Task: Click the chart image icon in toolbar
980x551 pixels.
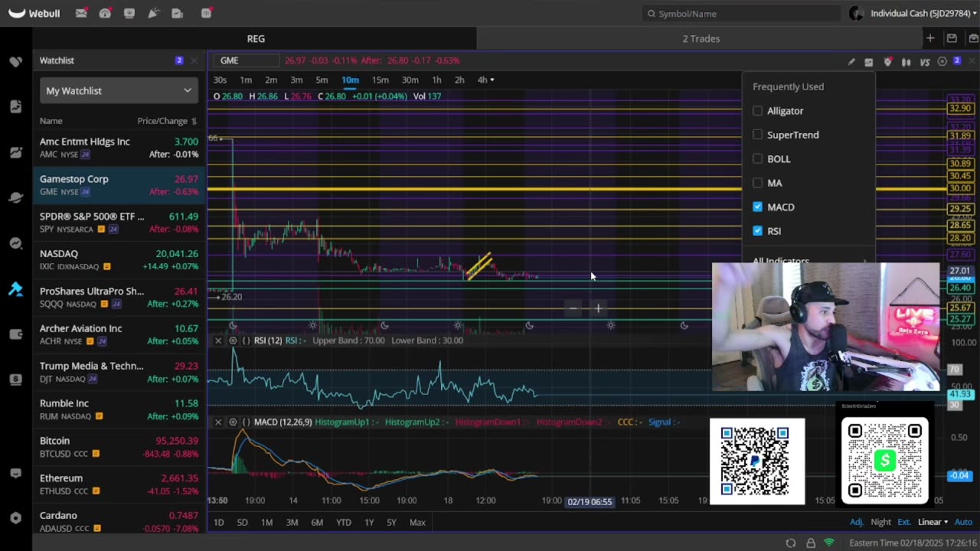Action: (869, 61)
